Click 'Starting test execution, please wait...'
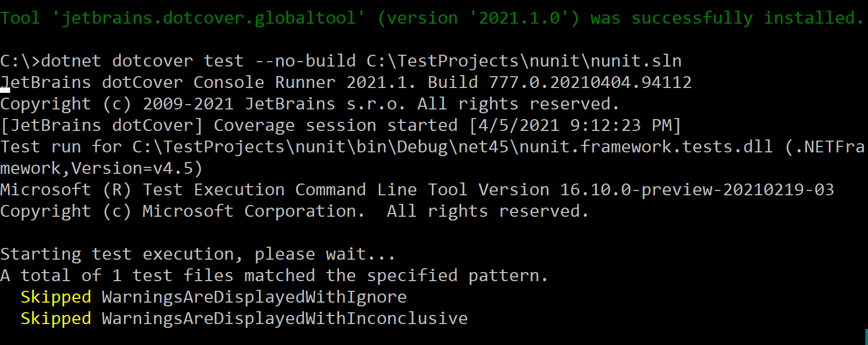Viewport: 868px width, 345px height. click(x=198, y=254)
